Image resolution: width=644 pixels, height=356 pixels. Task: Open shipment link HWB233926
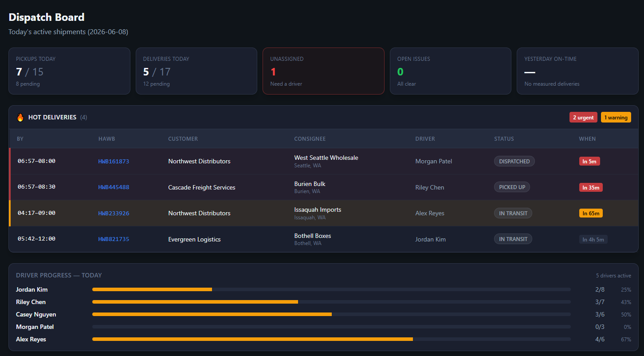click(114, 214)
